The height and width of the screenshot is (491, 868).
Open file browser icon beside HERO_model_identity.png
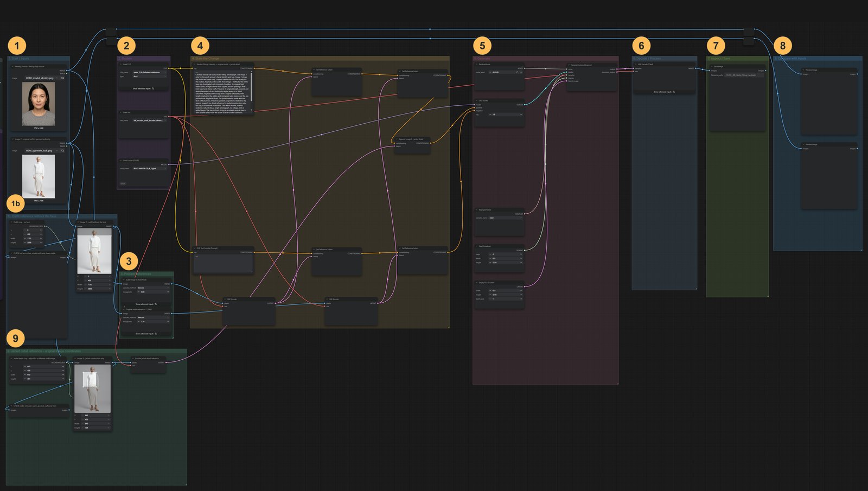pyautogui.click(x=62, y=78)
